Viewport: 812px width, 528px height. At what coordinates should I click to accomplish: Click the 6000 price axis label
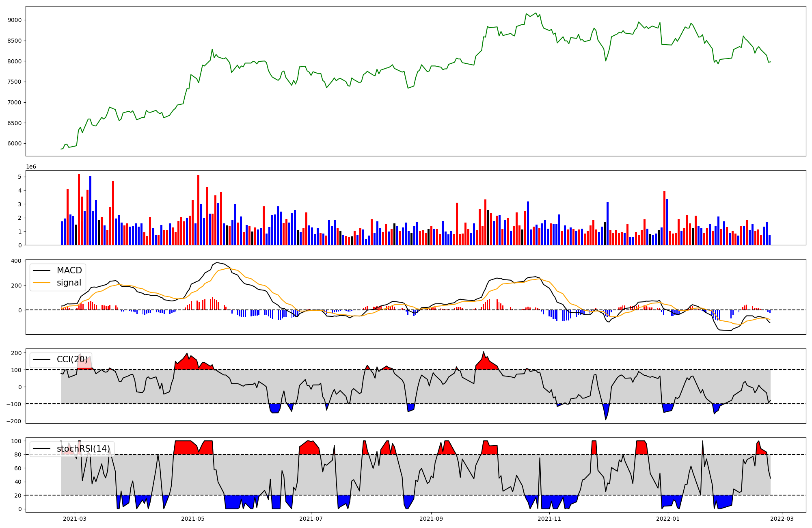(15, 143)
